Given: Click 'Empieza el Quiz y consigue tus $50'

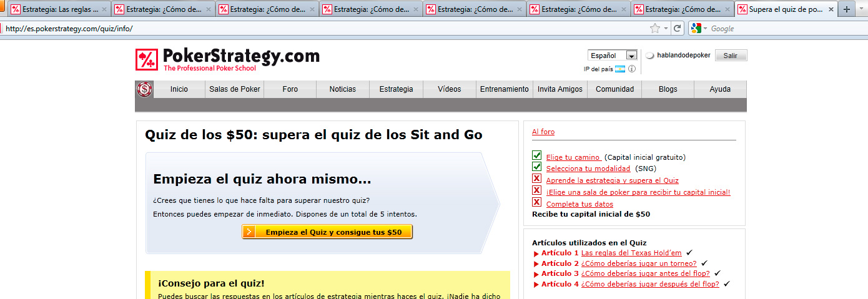Looking at the screenshot, I should [327, 232].
